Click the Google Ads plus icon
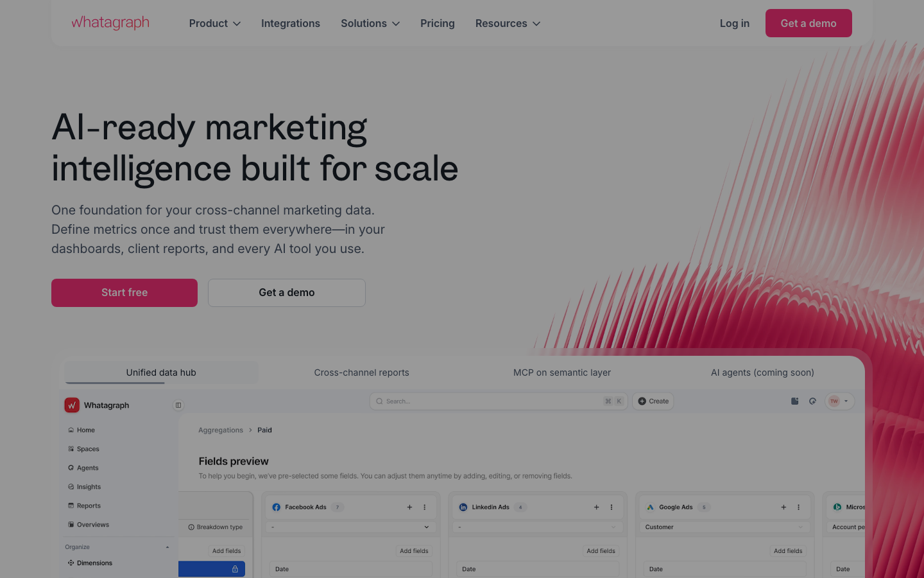This screenshot has height=578, width=924. point(783,507)
